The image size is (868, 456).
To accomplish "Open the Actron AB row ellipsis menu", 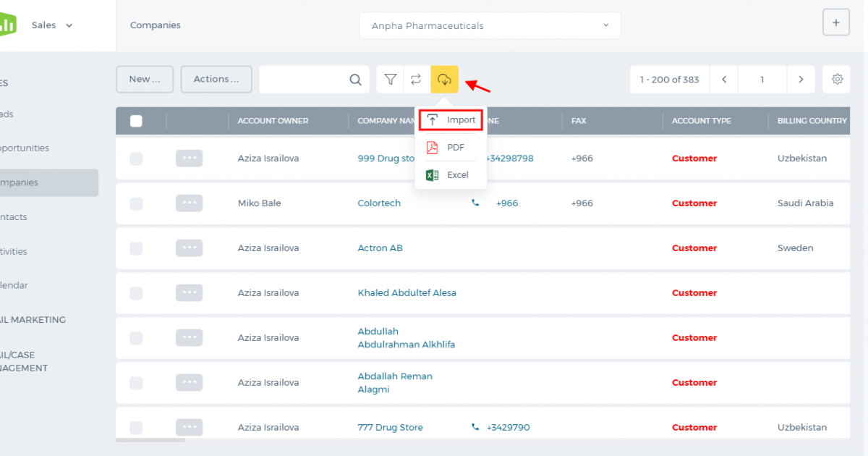I will (x=189, y=248).
